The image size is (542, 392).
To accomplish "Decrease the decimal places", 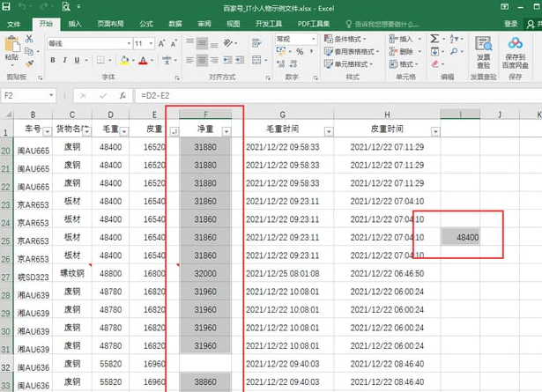I will tap(293, 63).
